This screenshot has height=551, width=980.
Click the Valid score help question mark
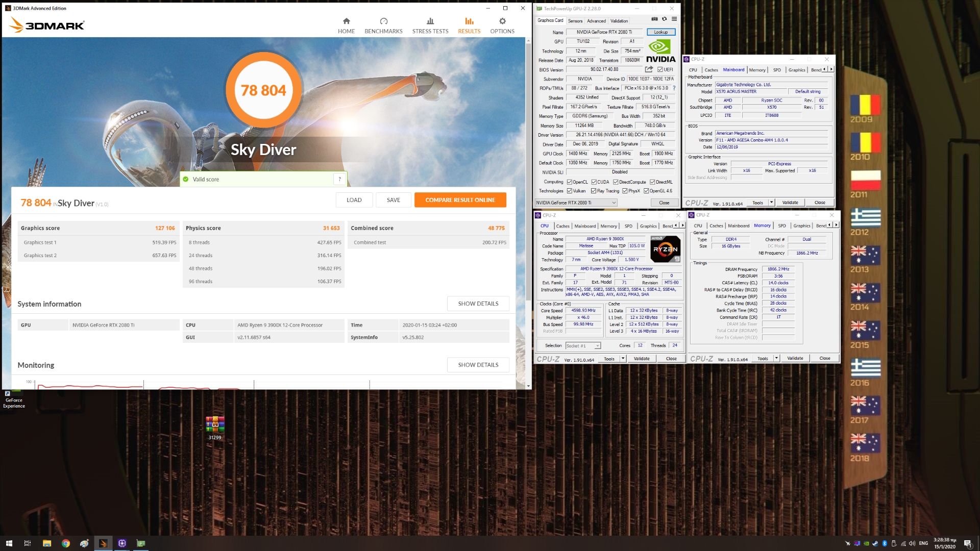point(339,179)
